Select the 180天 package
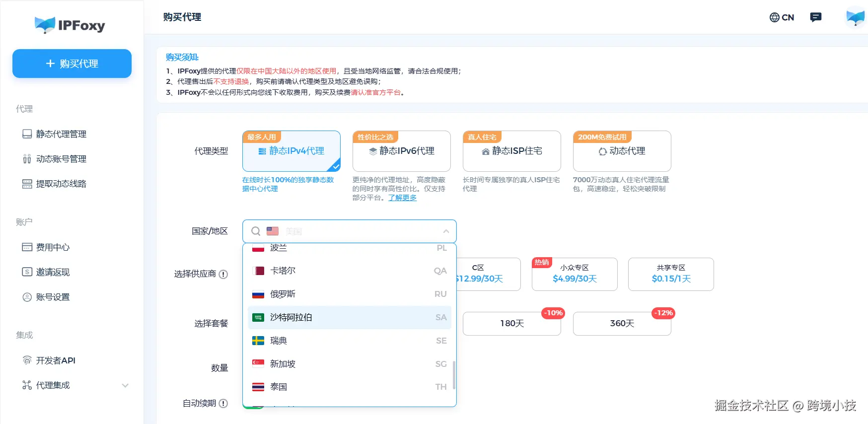The width and height of the screenshot is (868, 424). tap(512, 323)
